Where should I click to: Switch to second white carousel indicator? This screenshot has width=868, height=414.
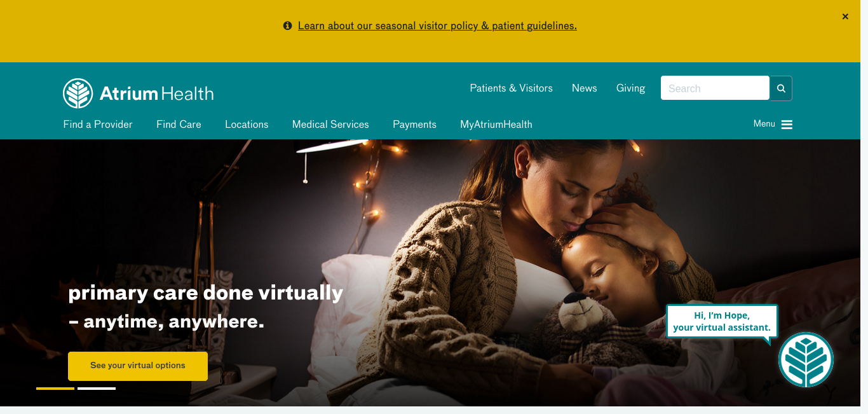[97, 388]
